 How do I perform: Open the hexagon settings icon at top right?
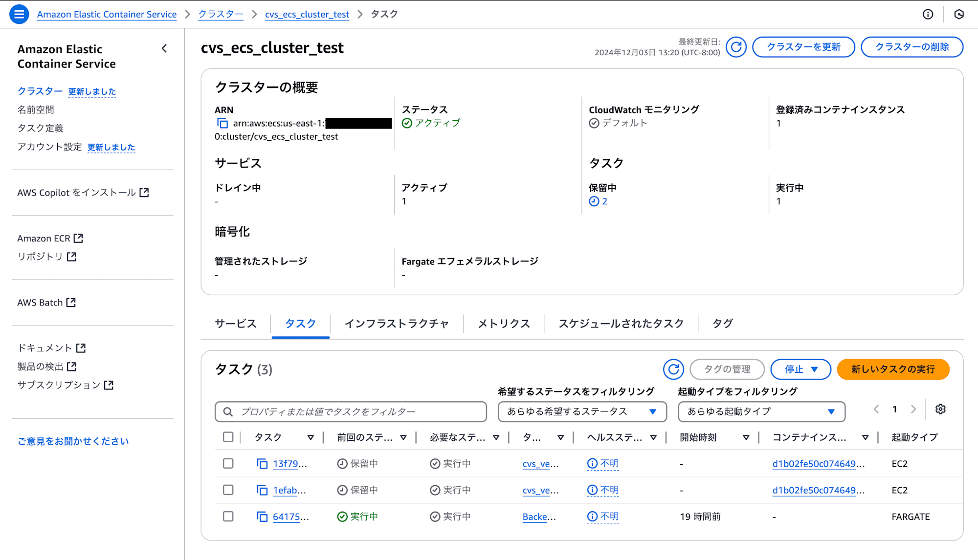click(x=959, y=14)
